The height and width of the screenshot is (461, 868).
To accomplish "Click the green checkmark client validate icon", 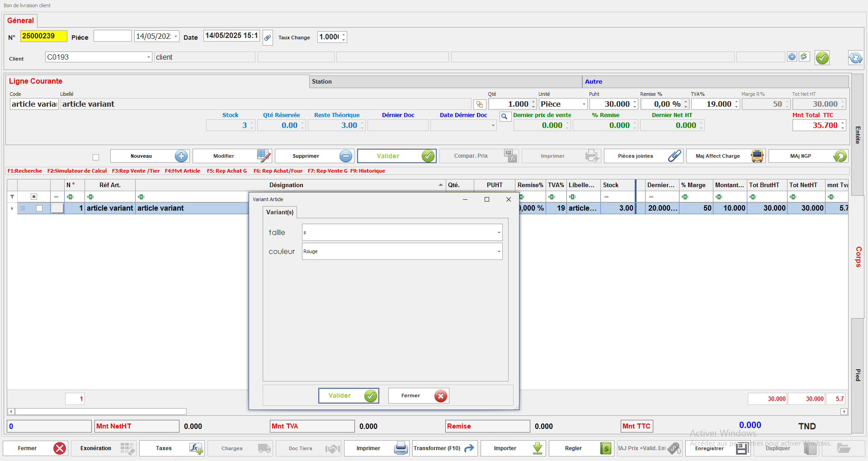I will point(822,57).
